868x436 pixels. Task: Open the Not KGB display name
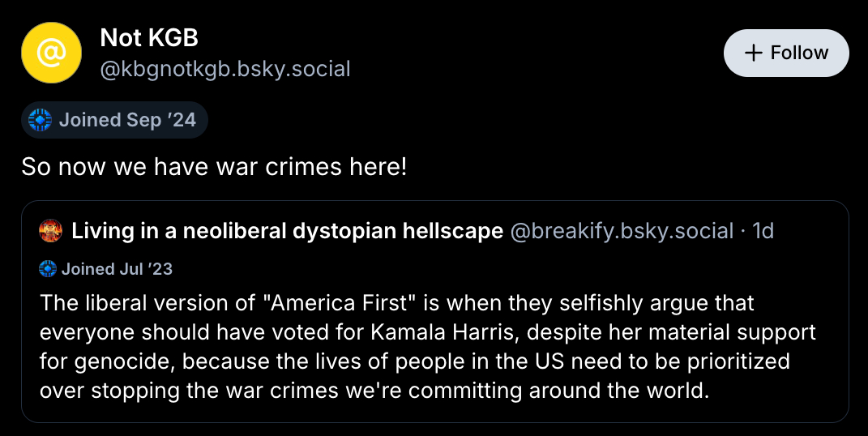(149, 37)
